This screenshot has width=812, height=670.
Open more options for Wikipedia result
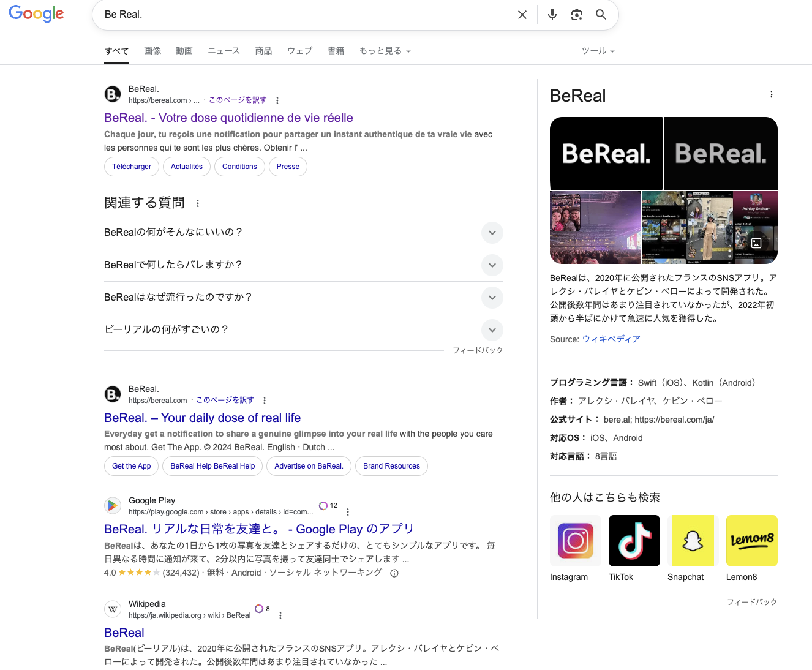280,615
